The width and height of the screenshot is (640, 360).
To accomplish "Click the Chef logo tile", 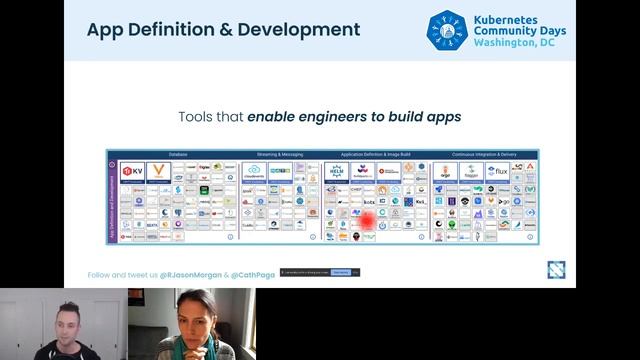I will (x=356, y=190).
